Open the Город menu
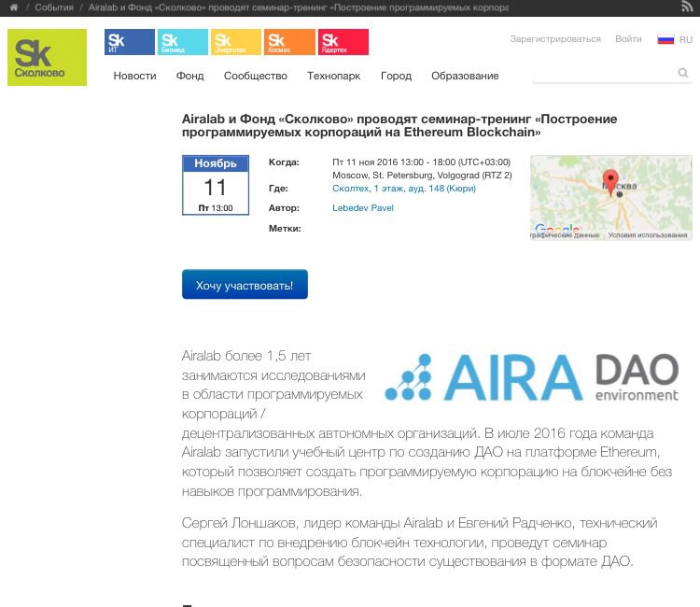This screenshot has height=607, width=700. click(x=396, y=76)
